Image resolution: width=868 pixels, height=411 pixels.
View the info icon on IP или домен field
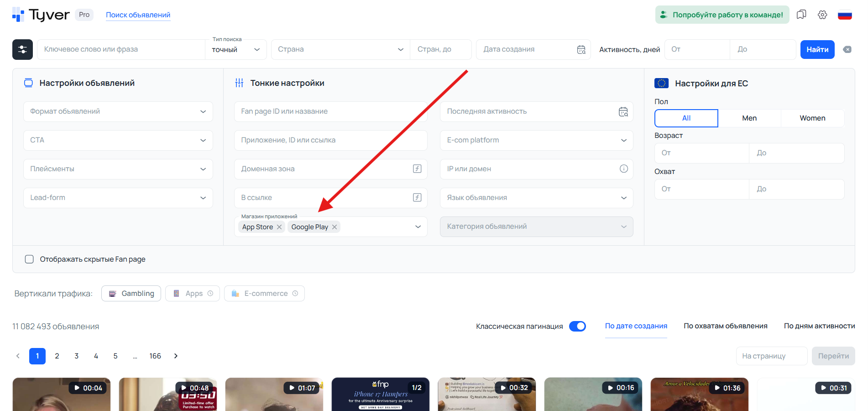coord(624,169)
